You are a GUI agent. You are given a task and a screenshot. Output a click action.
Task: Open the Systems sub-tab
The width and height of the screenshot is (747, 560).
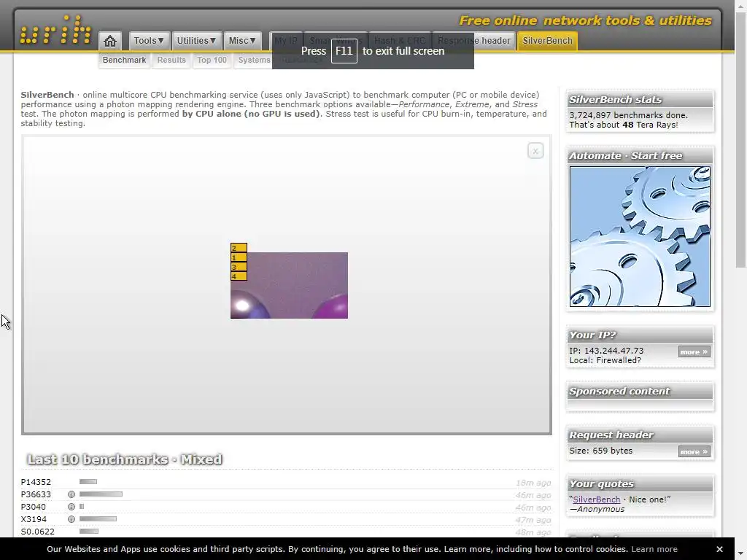[254, 60]
